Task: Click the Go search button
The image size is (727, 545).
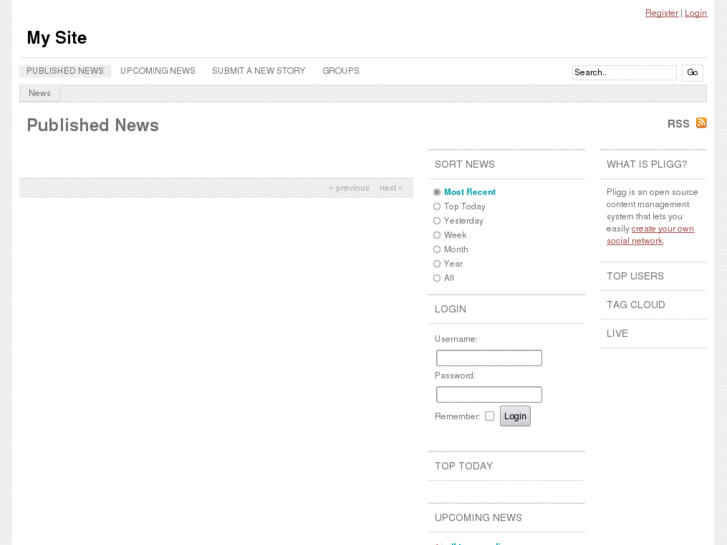Action: (x=692, y=72)
